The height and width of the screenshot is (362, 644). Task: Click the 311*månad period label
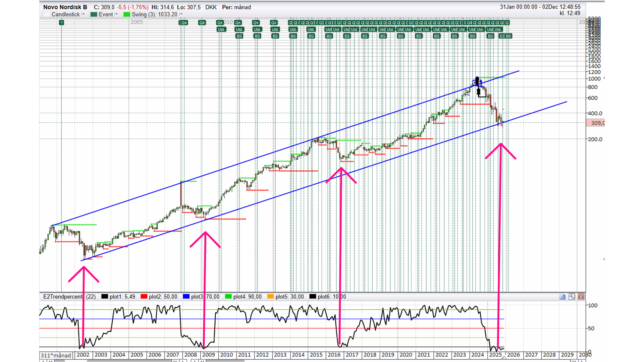pyautogui.click(x=56, y=355)
